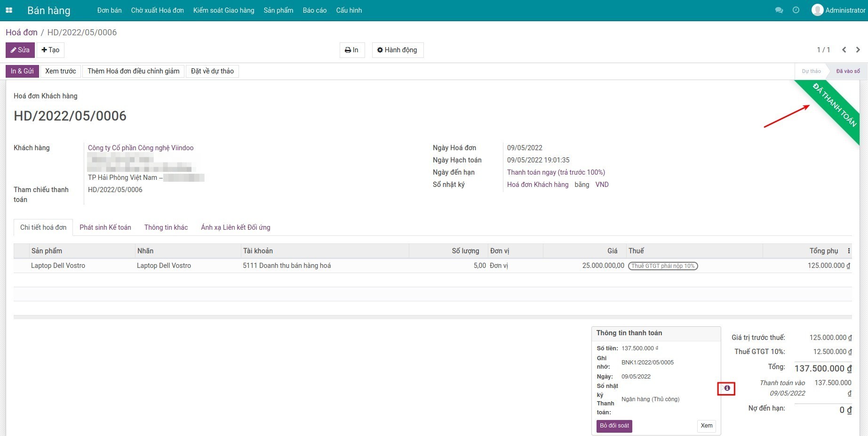The height and width of the screenshot is (436, 868).
Task: Open the column options kebab icon
Action: coord(849,251)
